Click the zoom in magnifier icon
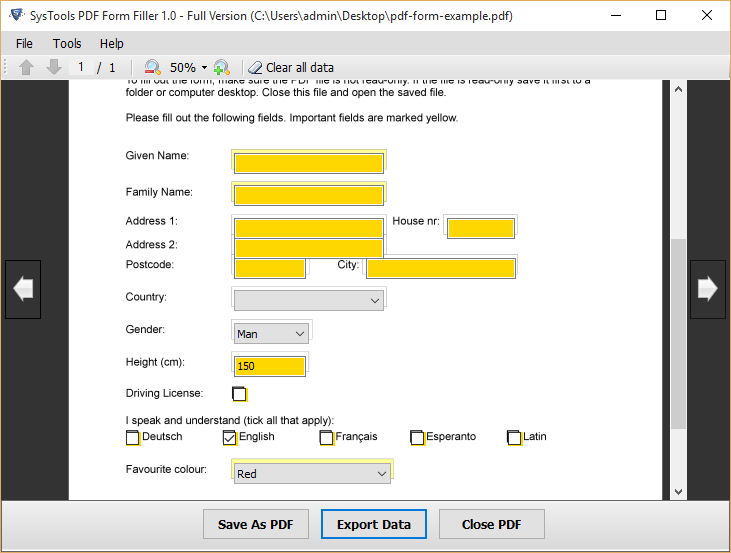Image resolution: width=731 pixels, height=553 pixels. coord(221,68)
